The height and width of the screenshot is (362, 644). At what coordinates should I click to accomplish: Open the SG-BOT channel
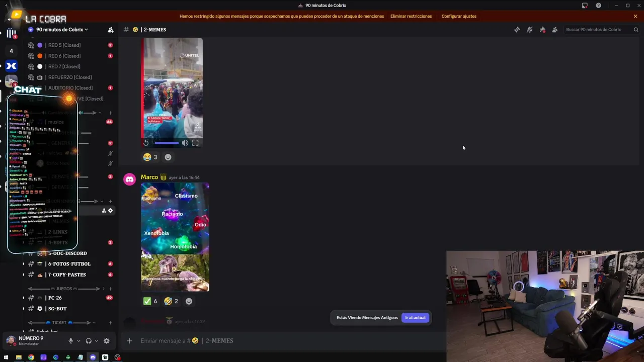point(70,309)
